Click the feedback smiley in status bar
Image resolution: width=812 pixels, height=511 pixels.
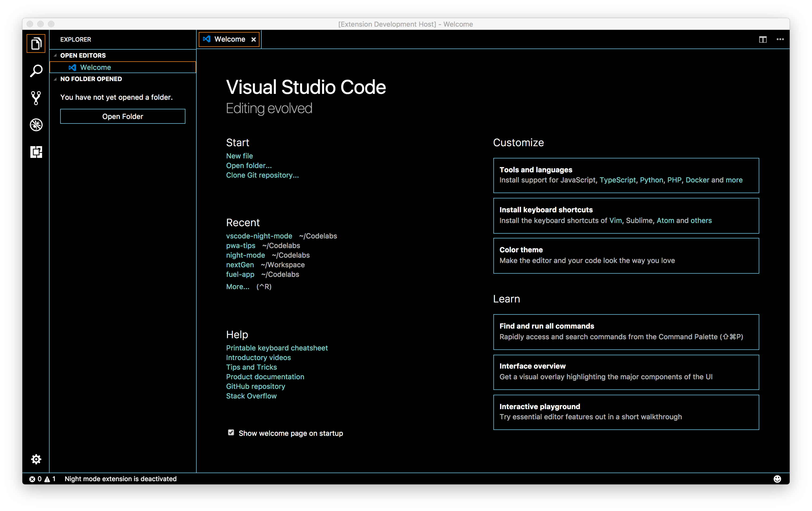click(x=777, y=479)
